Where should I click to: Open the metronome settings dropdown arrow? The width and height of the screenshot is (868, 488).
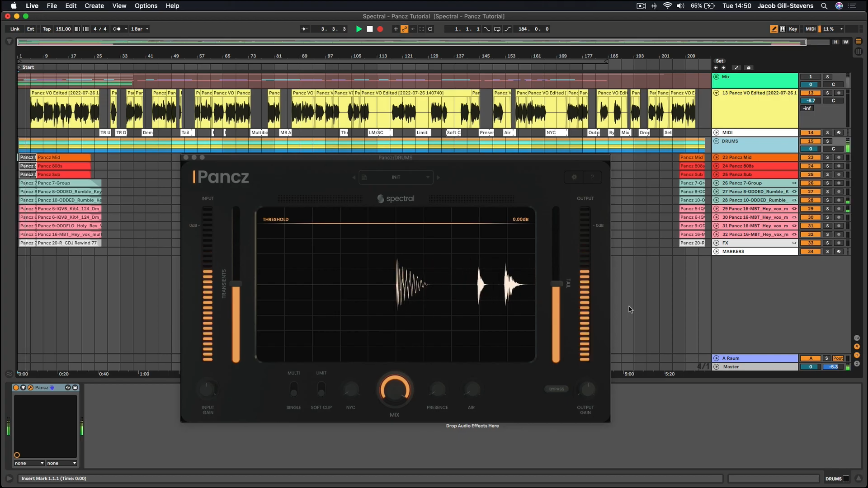tap(126, 29)
